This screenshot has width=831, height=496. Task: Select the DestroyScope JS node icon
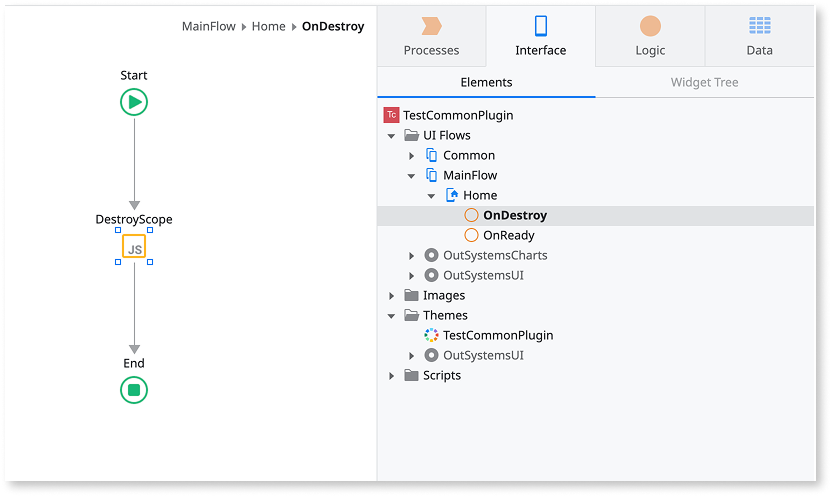(x=134, y=246)
